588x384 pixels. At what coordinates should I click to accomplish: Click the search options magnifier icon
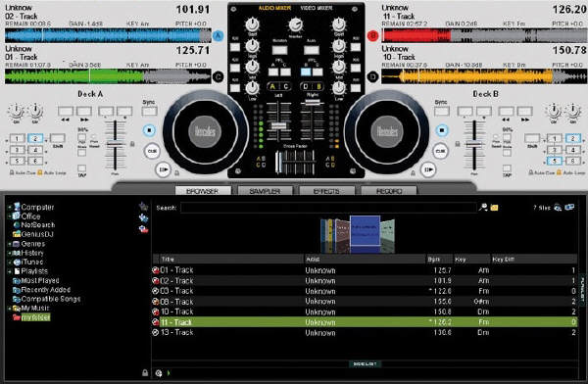[x=483, y=207]
